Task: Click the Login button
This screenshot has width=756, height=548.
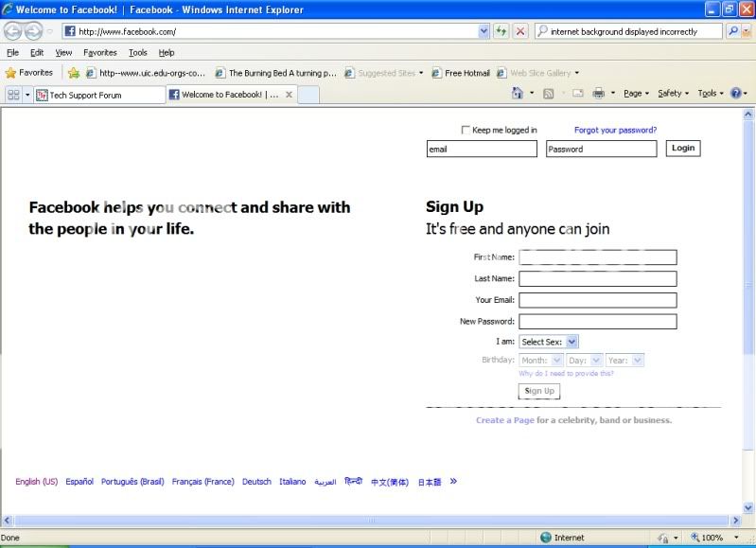Action: [x=683, y=148]
